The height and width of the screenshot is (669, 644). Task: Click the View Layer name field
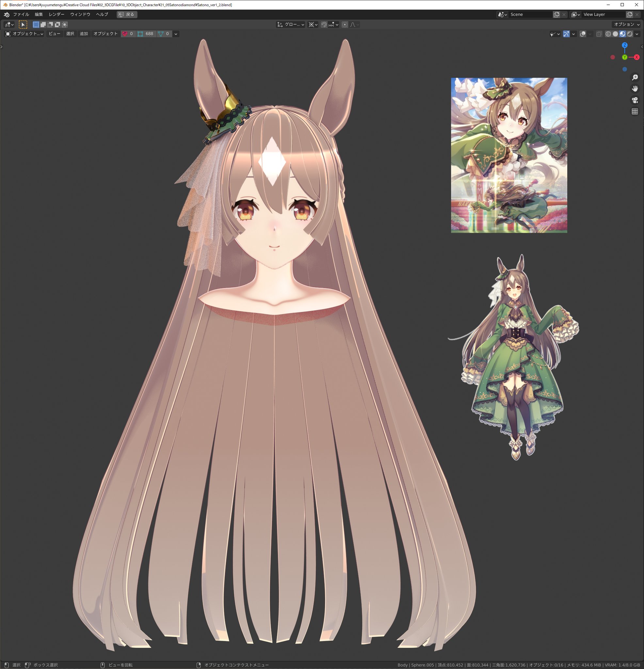[604, 14]
